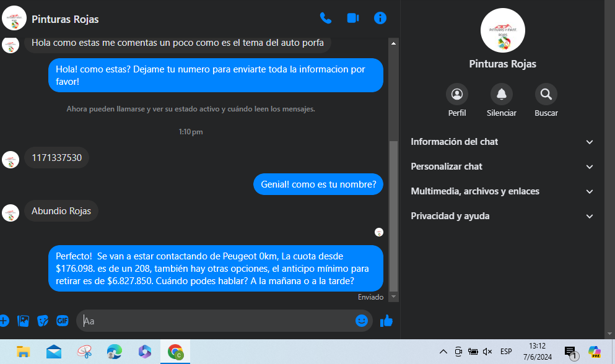Open more actions plus icon
The height and width of the screenshot is (364, 615).
(4, 321)
